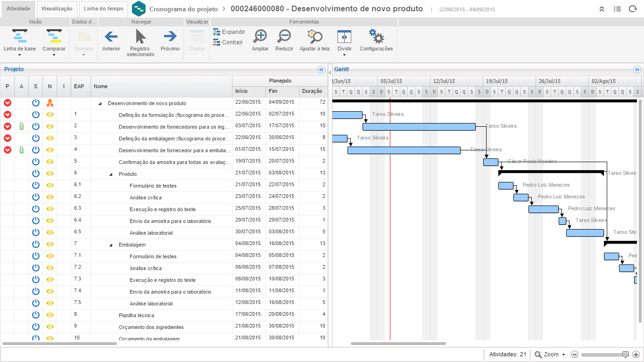Collapse the Embalagem task group
644x362 pixels.
[x=111, y=245]
